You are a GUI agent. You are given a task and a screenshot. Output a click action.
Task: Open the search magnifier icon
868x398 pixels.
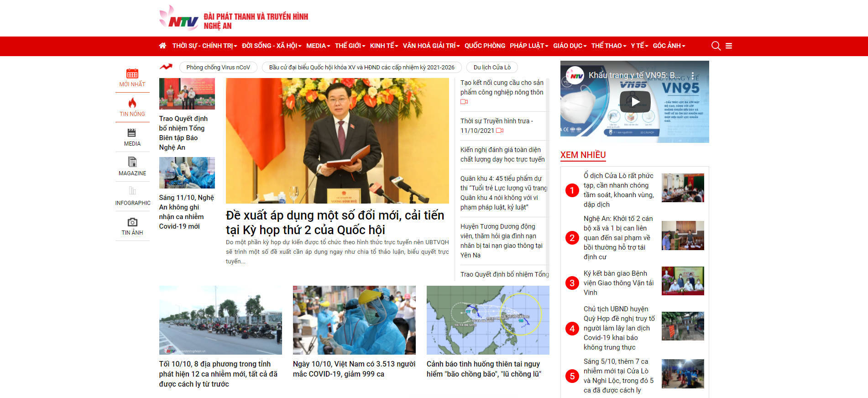[716, 46]
